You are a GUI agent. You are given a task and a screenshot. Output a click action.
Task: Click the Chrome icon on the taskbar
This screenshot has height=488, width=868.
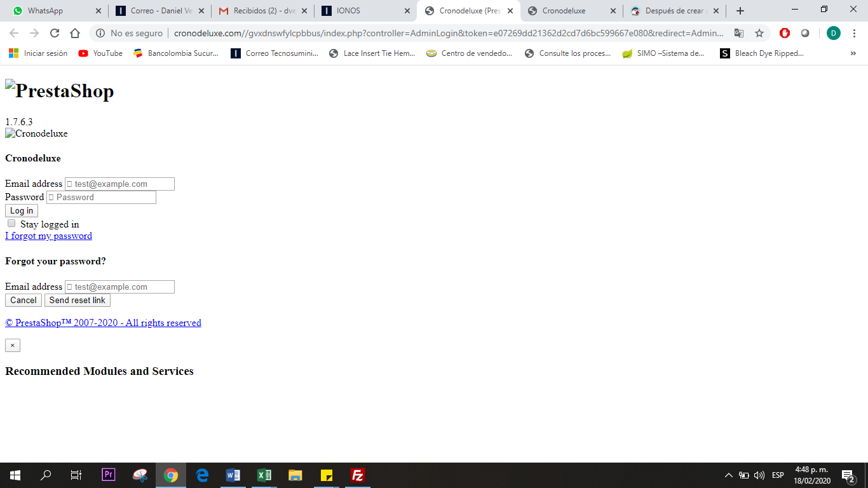point(171,475)
